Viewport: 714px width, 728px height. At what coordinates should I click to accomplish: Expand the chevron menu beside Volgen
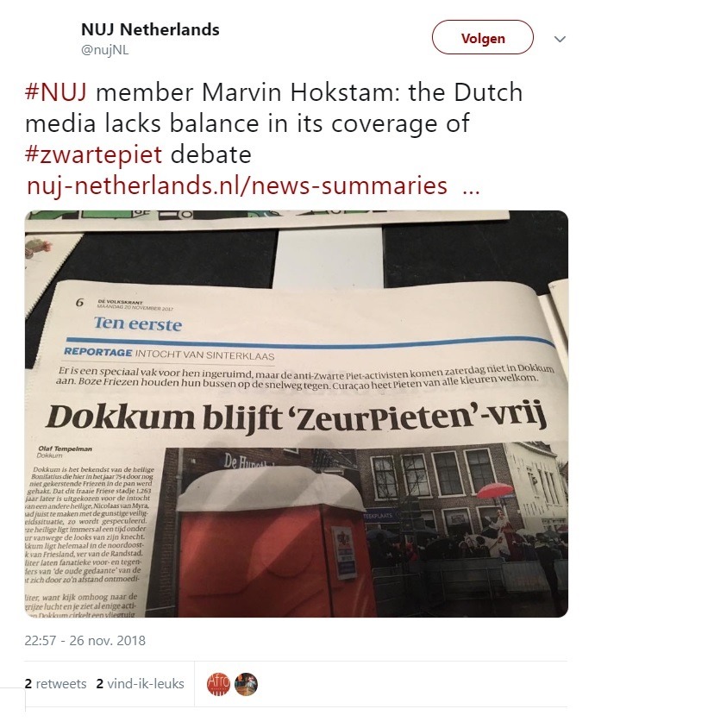coord(560,39)
